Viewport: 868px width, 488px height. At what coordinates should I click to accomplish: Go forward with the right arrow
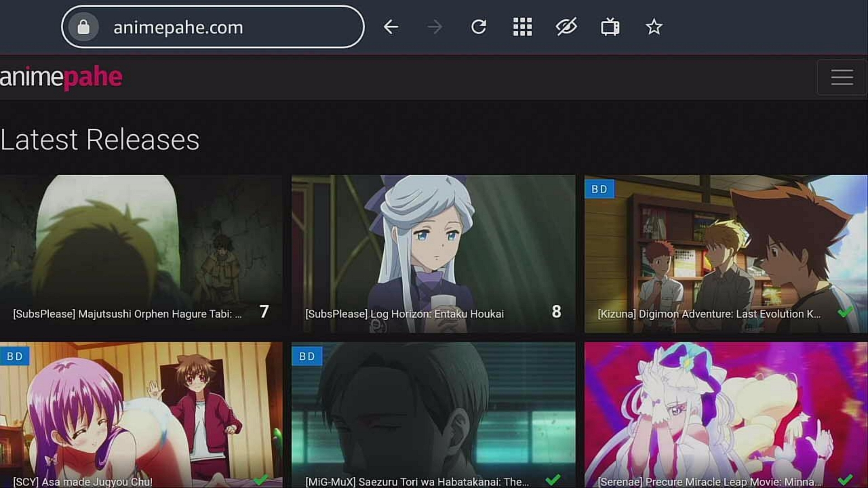pos(434,27)
